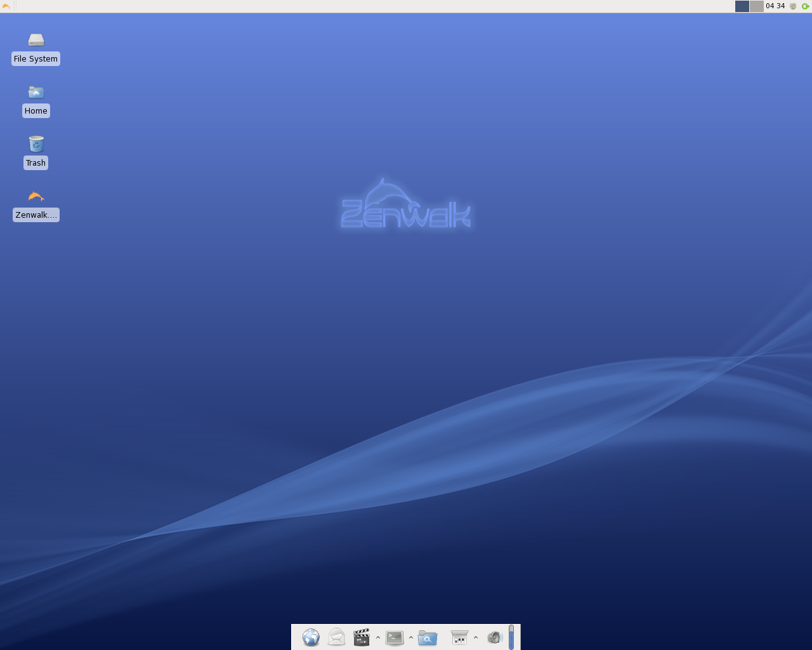Click the "File System" icon label
This screenshot has width=812, height=650.
36,59
